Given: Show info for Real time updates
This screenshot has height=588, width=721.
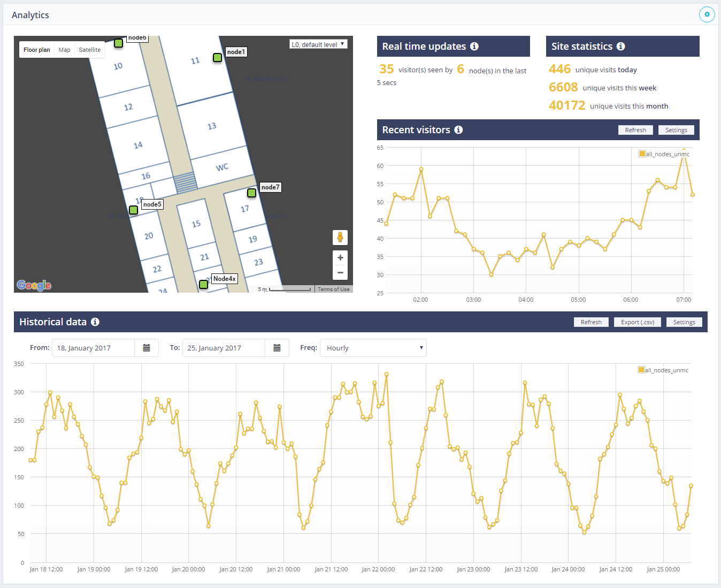Looking at the screenshot, I should click(474, 47).
